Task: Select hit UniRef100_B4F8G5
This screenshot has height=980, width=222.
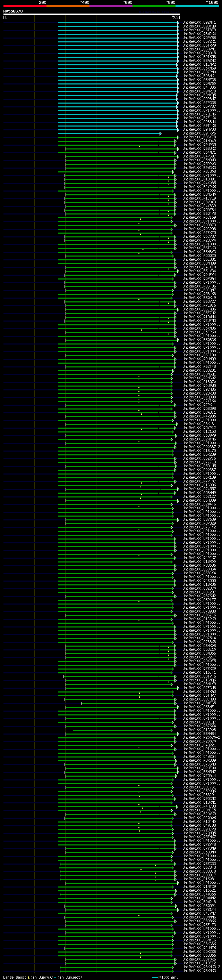Action: pos(199,88)
